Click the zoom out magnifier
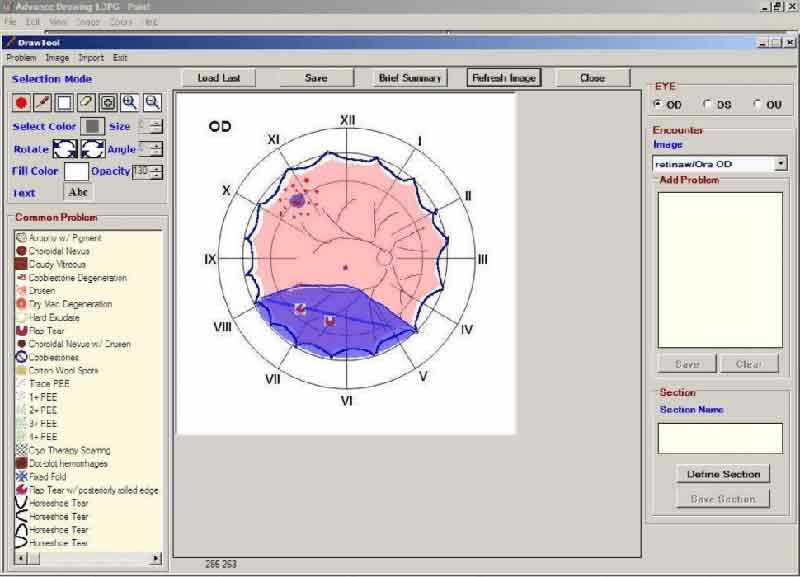The width and height of the screenshot is (800, 577). (153, 103)
